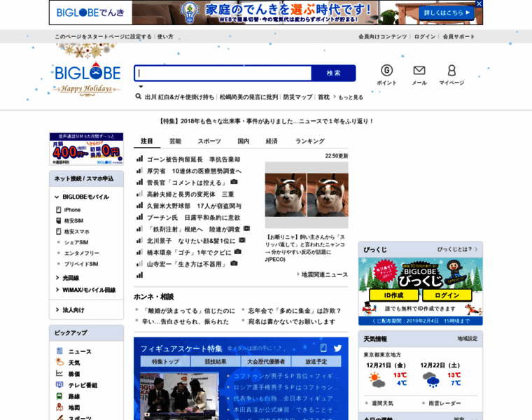The image size is (532, 420).
Task: Click the smartphone icon in skating banner
Action: click(x=323, y=348)
